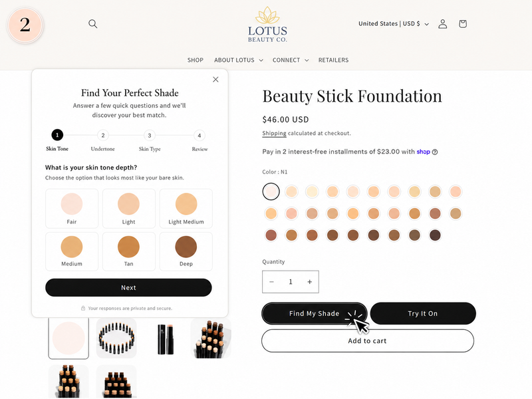Select the fifth swatch in third color row
532x399 pixels.
[x=353, y=235]
